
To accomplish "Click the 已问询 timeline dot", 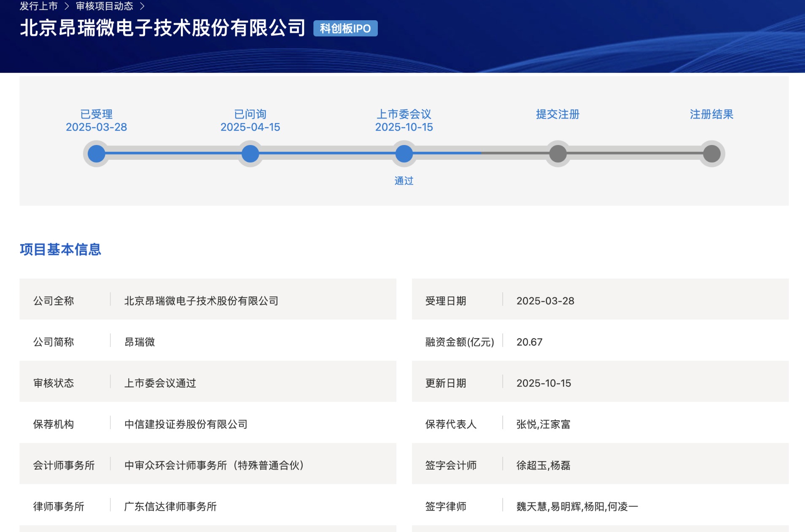I will coord(250,153).
